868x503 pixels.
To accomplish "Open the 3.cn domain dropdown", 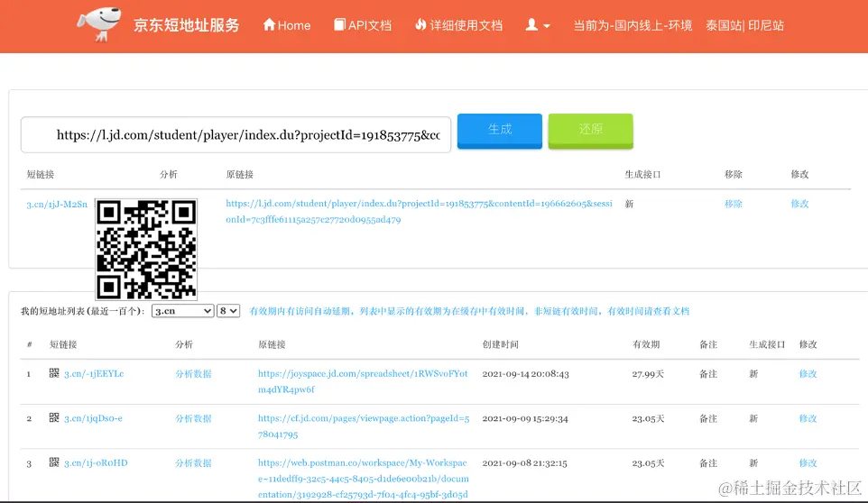I will [x=182, y=311].
